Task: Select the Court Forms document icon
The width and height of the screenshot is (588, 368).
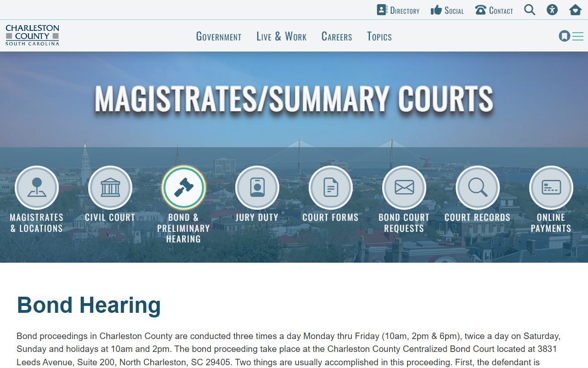Action: (x=331, y=188)
